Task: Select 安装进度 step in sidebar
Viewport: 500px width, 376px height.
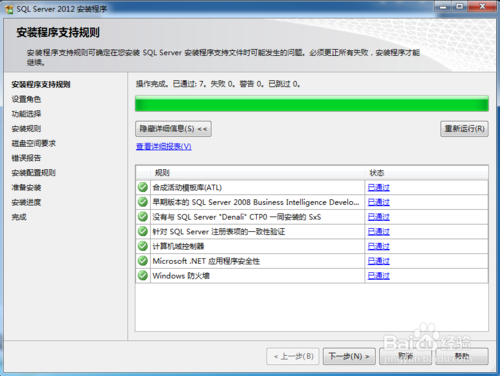Action: (x=26, y=202)
